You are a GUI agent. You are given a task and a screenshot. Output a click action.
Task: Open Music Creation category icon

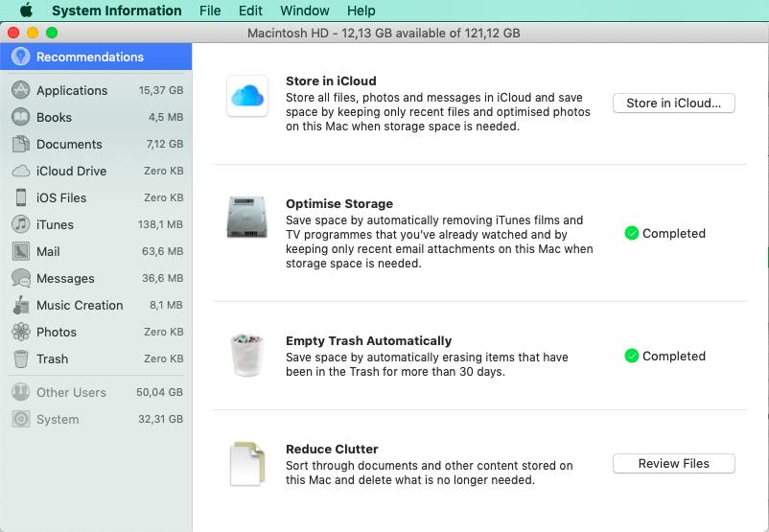pos(20,305)
